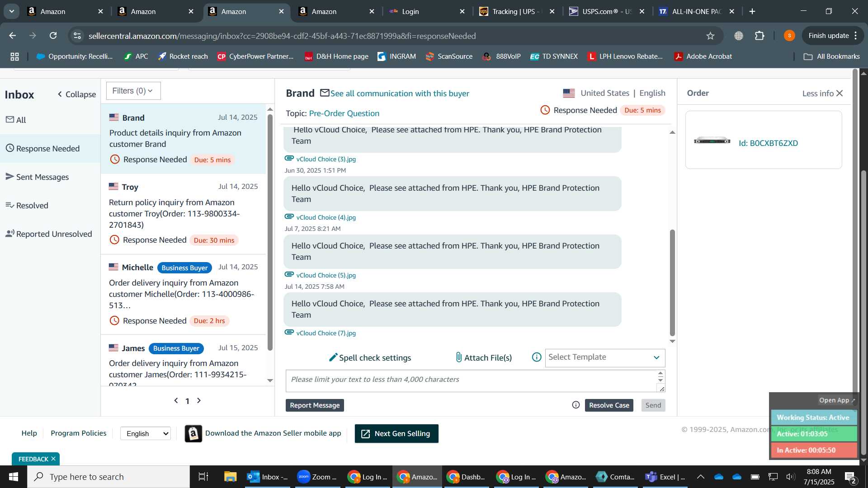Open the apps grid icon in bookmarks bar
This screenshot has width=868, height=488.
(x=14, y=56)
